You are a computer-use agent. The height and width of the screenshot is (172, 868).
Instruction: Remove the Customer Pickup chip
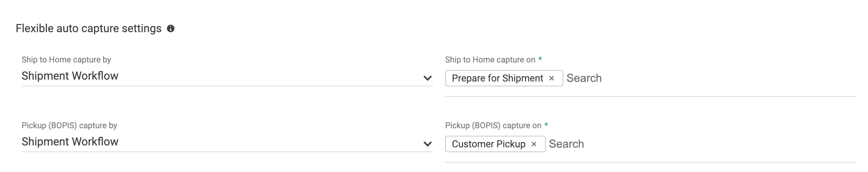534,144
